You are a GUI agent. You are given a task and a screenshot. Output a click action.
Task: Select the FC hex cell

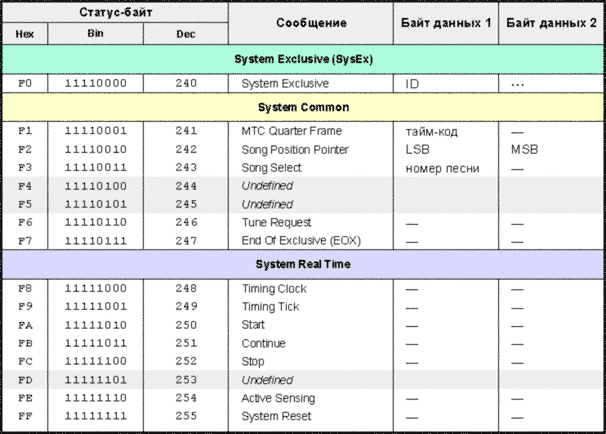pyautogui.click(x=25, y=362)
